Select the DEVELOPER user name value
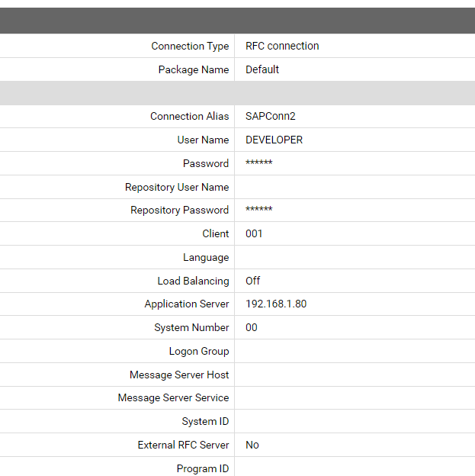Image resolution: width=475 pixels, height=476 pixels. click(x=274, y=140)
